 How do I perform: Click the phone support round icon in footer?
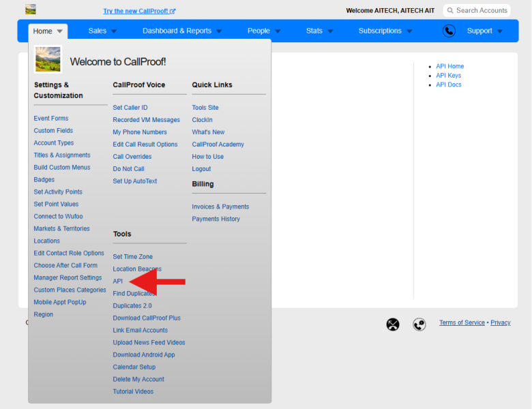point(419,324)
